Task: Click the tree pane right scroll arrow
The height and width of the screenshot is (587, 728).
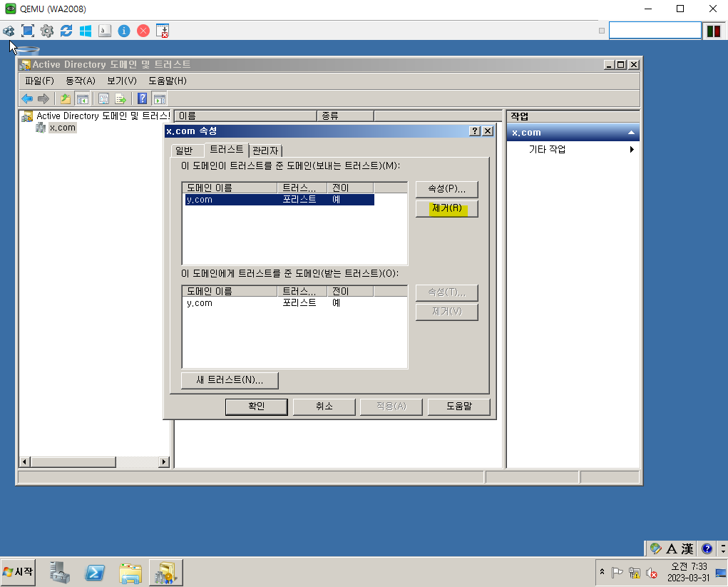Action: pyautogui.click(x=163, y=462)
